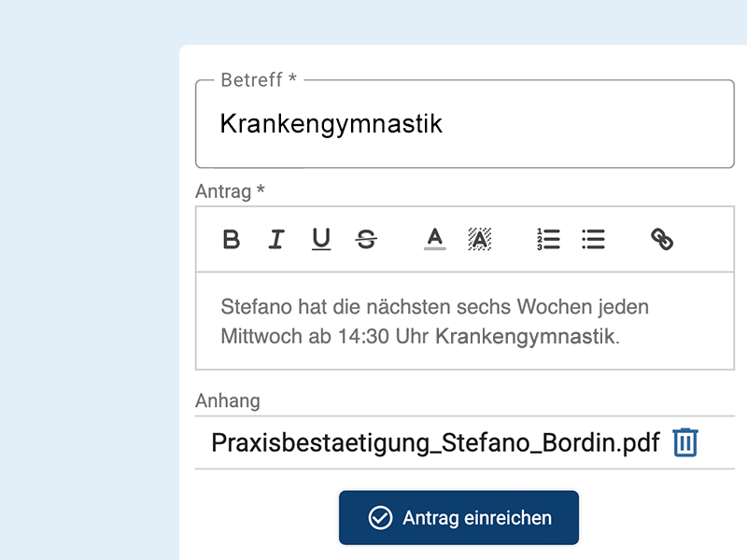Click the Antrag einreichen button
This screenshot has height=560, width=747.
click(x=458, y=518)
